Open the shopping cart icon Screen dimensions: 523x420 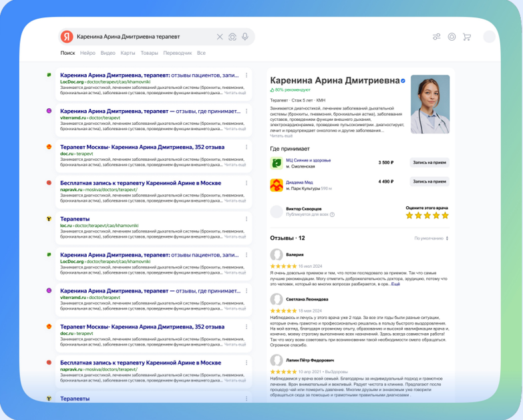click(x=467, y=37)
